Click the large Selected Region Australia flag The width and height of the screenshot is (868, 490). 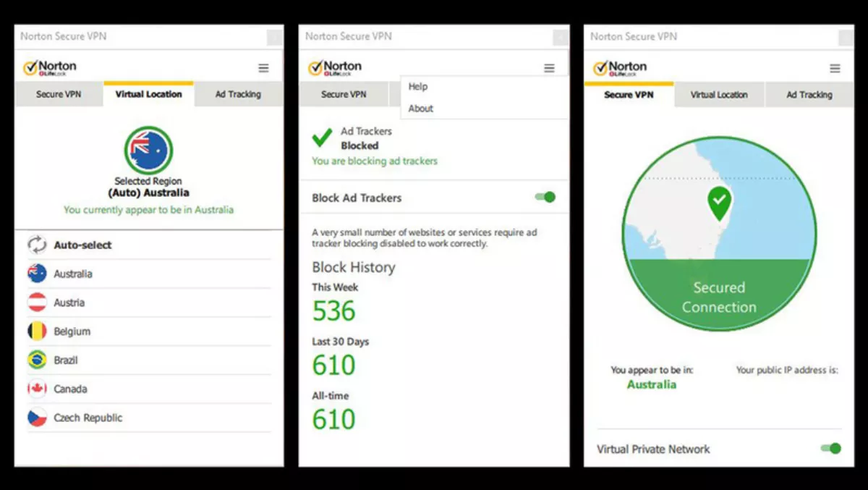coord(148,151)
